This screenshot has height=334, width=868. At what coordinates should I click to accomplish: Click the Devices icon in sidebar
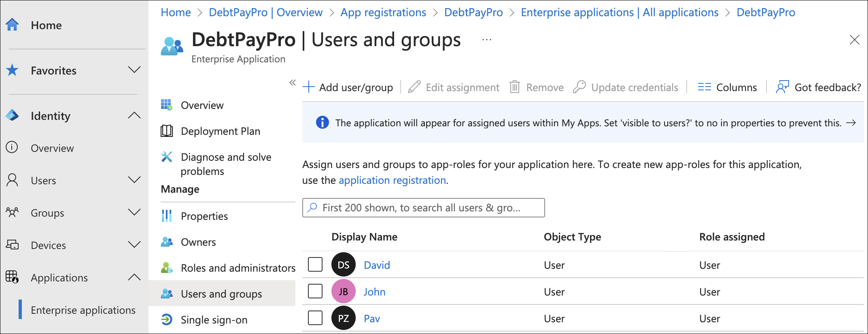point(12,245)
